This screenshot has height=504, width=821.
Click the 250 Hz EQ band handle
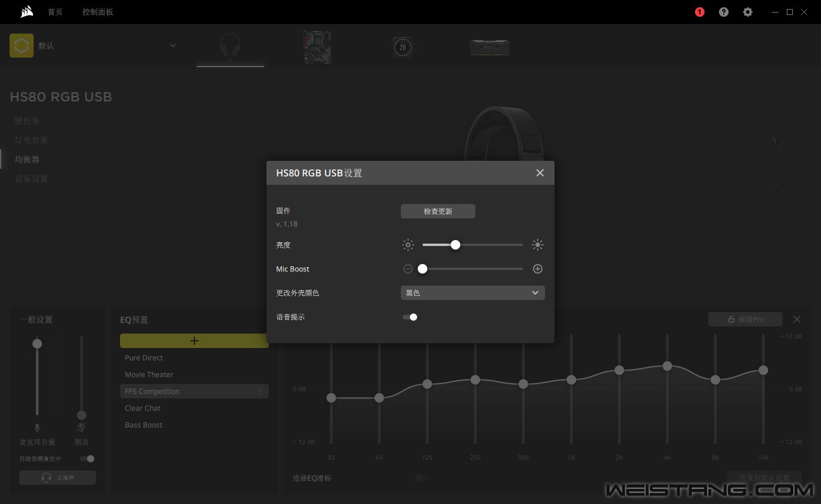pos(475,380)
